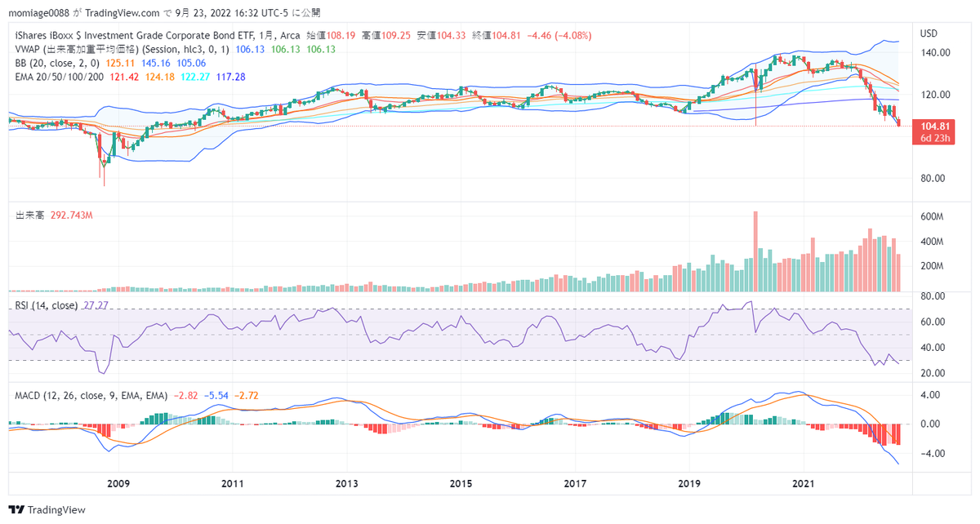Click the 40.00 RSI axis label
Viewport: 980px width, 524px height.
coord(933,348)
